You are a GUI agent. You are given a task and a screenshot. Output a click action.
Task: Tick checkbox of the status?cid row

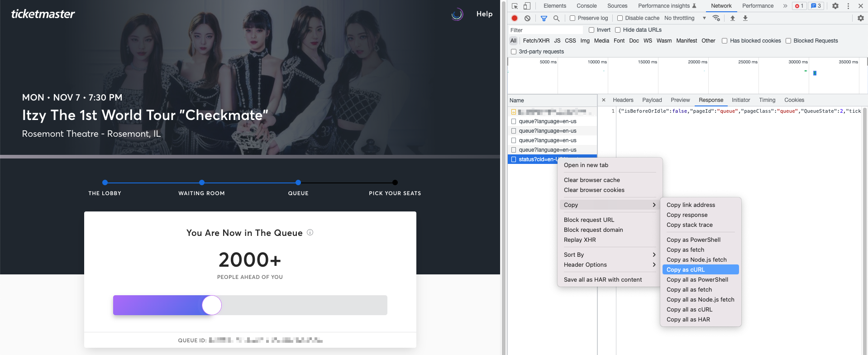pos(514,159)
